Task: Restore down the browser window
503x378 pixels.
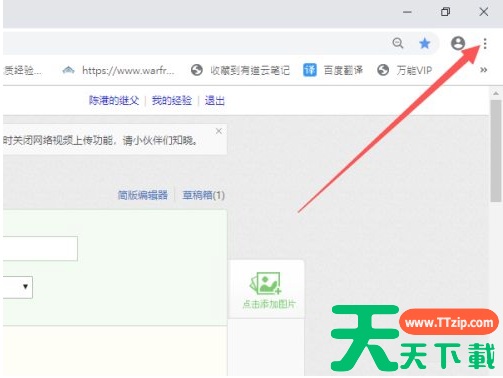Action: click(x=445, y=12)
